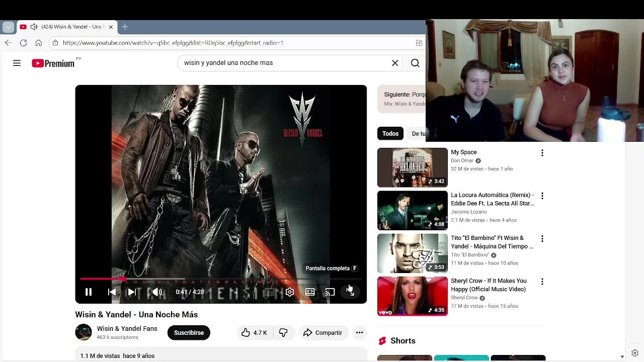Screen dimensions: 644x362
Task: Click the '0:41 / 4:28' time display
Action: point(190,292)
